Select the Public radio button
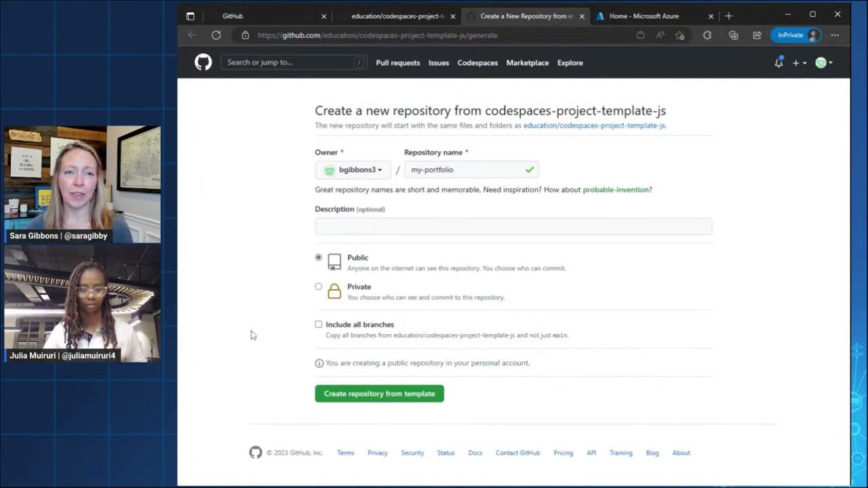Screen dimensions: 868x488 [319, 258]
